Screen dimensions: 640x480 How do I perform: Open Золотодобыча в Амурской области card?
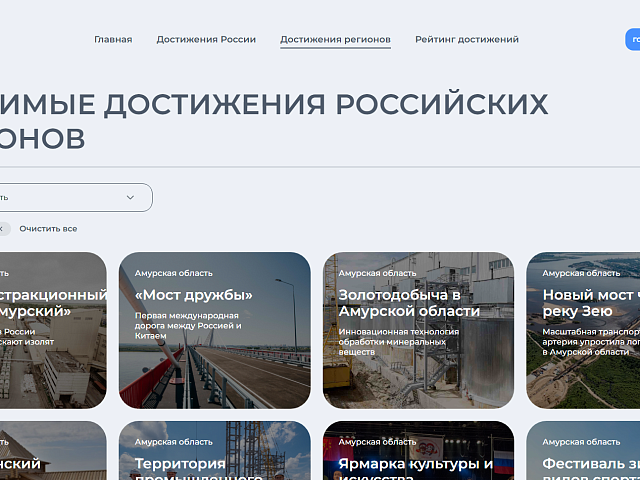[x=418, y=330]
